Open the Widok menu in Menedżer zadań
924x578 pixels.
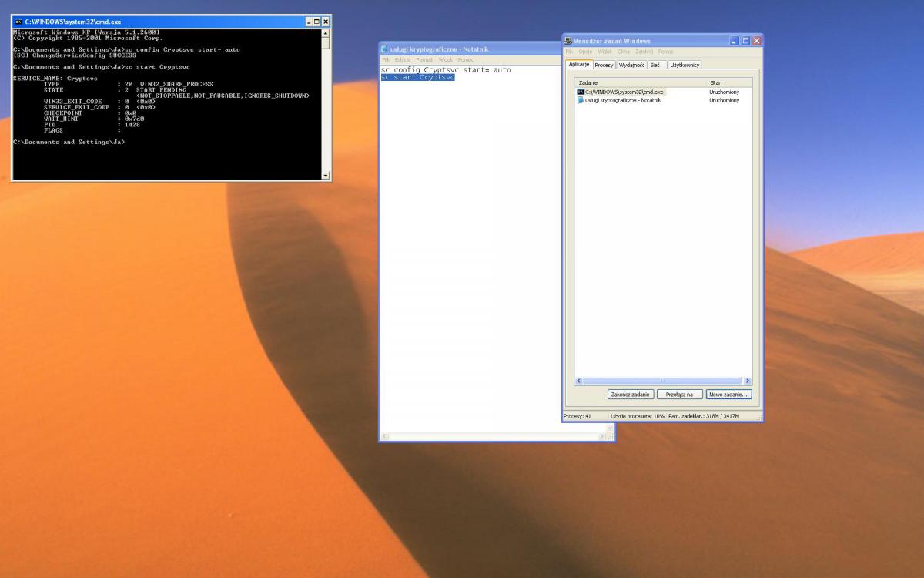pos(605,52)
